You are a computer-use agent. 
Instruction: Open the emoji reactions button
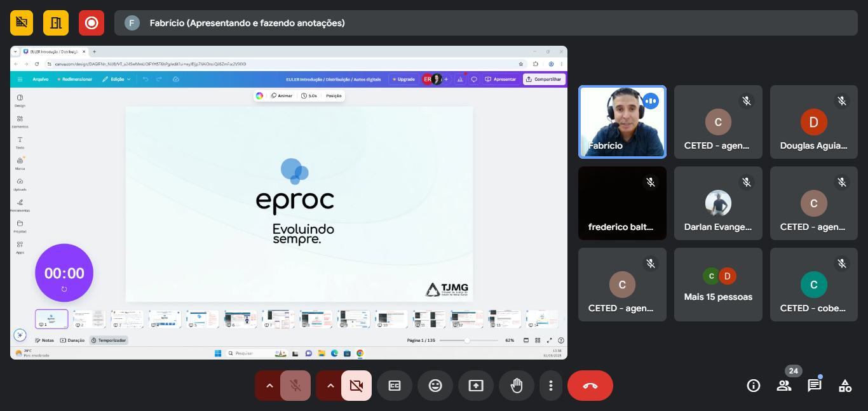point(435,386)
